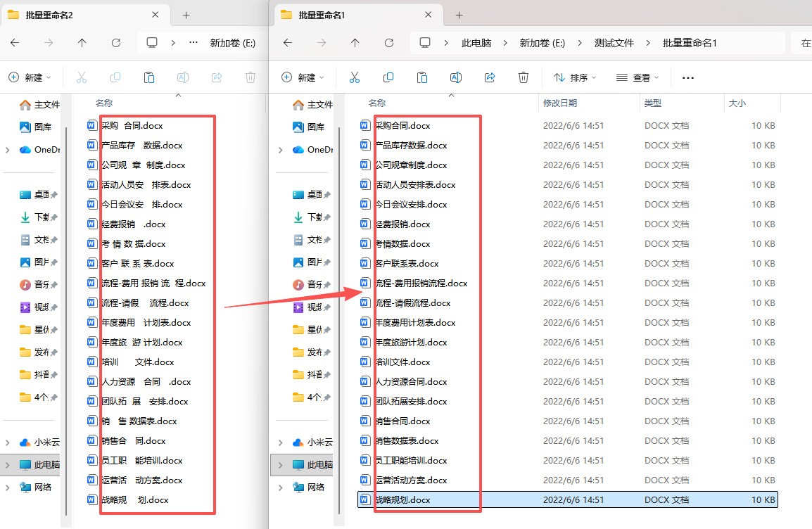Expand 小米云 in 批量重命名1 sidebar

click(280, 442)
